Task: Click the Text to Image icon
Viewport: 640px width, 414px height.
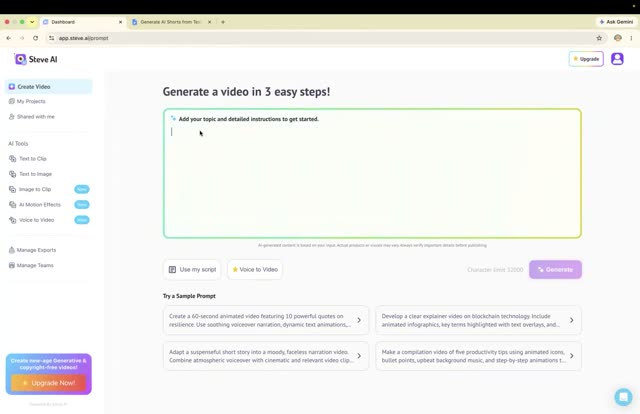Action: click(13, 174)
